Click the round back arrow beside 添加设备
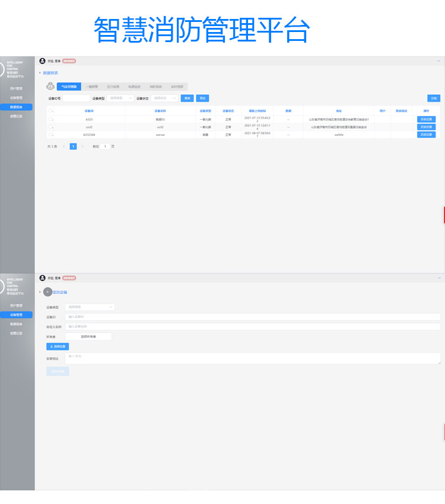Screen dimensions: 445x504 47,292
